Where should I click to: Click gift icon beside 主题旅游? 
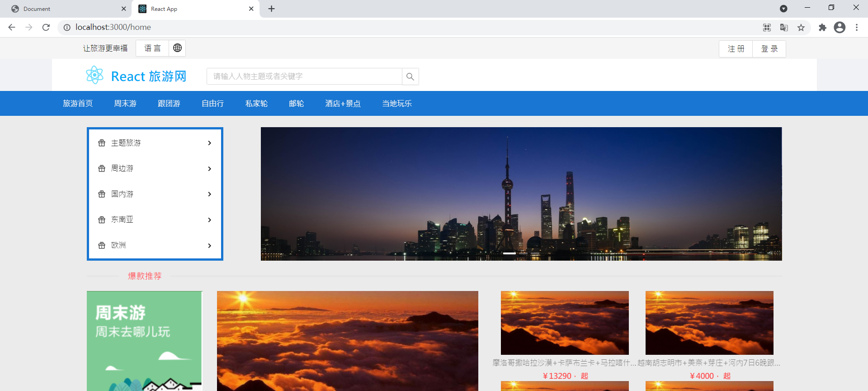click(x=102, y=143)
